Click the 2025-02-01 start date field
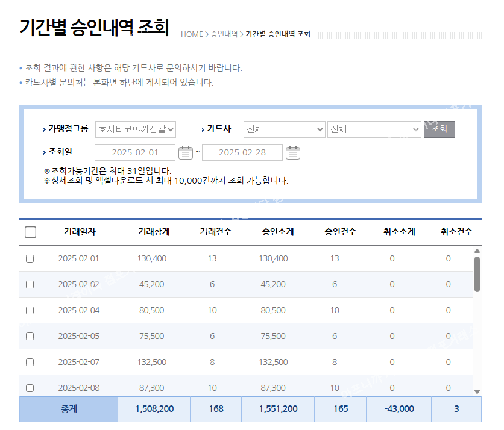This screenshot has height=430, width=504. click(135, 152)
